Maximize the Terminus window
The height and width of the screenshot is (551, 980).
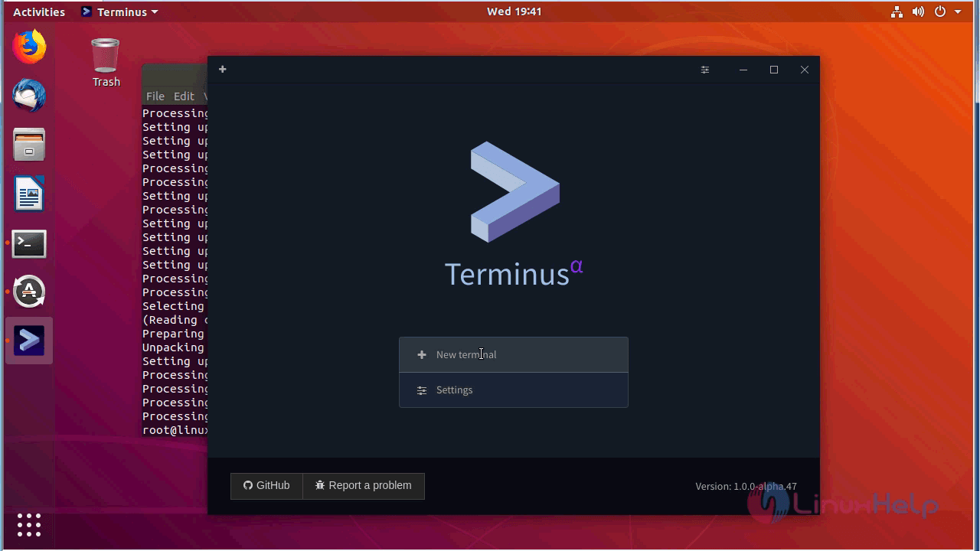(774, 70)
